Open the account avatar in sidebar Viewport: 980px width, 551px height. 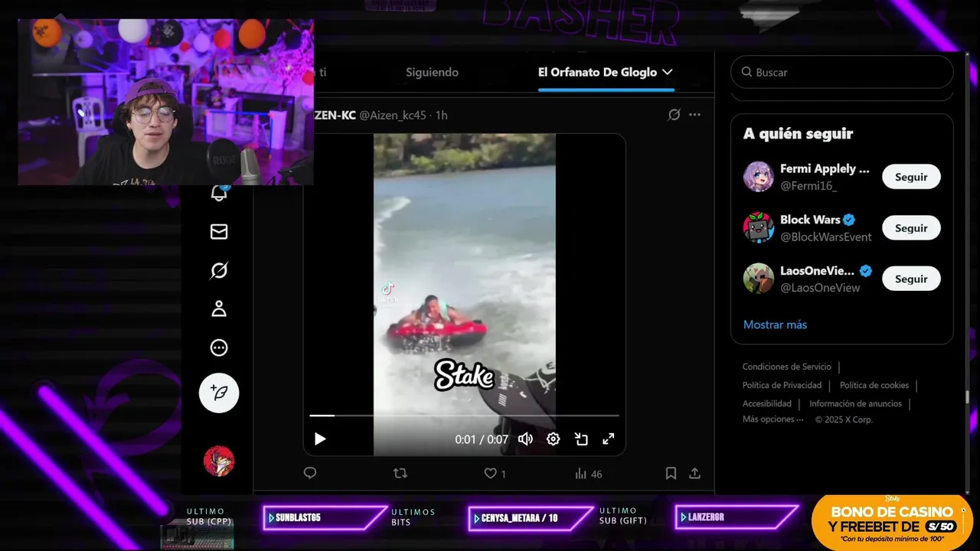click(219, 461)
